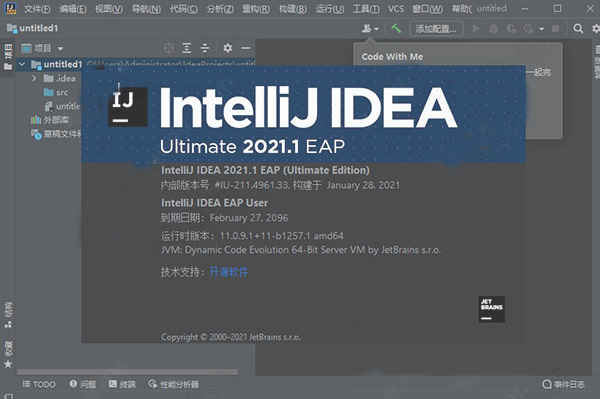The height and width of the screenshot is (399, 600).
Task: Click the Debug bug icon
Action: click(x=494, y=29)
